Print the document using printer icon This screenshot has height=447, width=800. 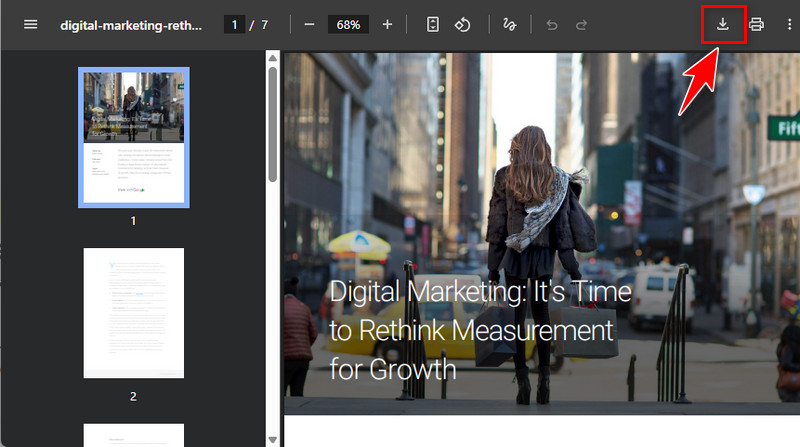[x=757, y=24]
